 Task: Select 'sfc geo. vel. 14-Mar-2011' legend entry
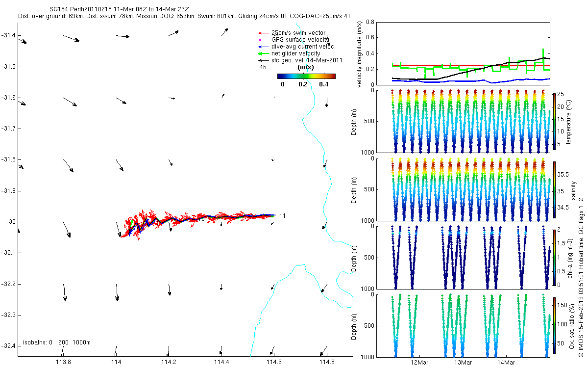(300, 60)
